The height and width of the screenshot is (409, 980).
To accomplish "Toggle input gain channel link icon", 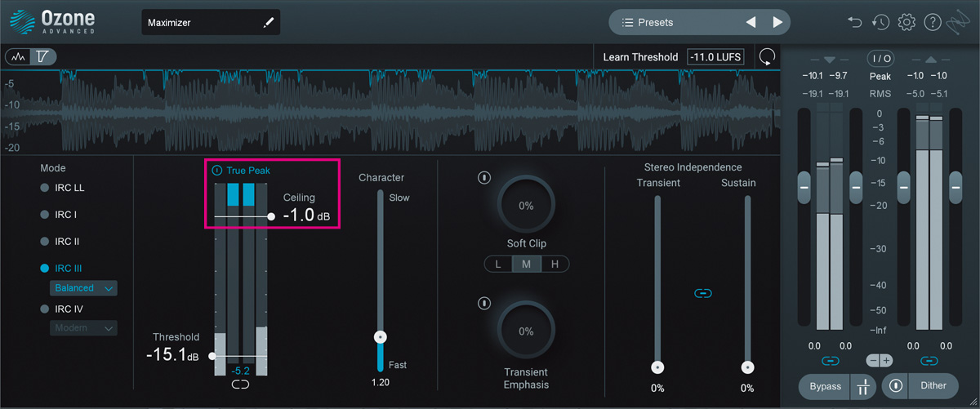I will pyautogui.click(x=831, y=360).
